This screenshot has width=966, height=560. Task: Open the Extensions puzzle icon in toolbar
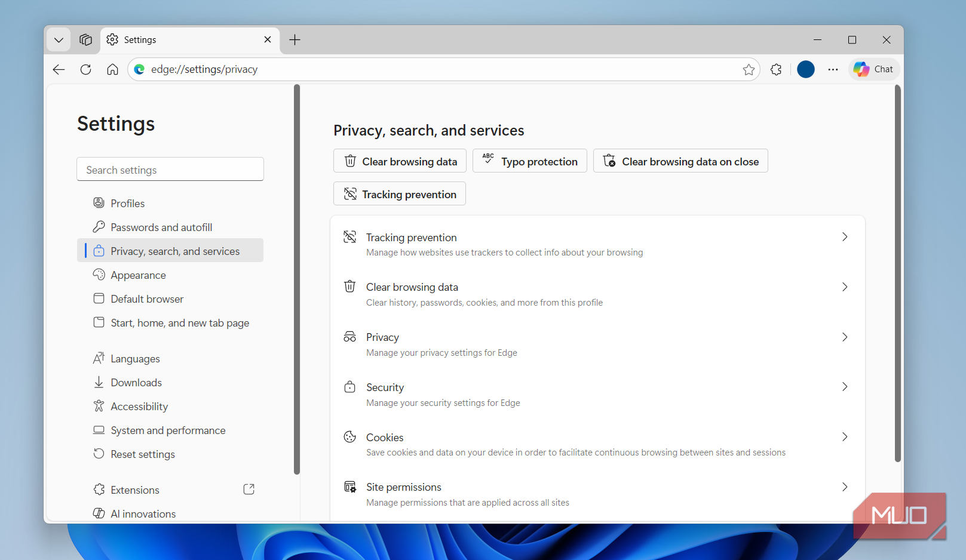[x=776, y=70]
